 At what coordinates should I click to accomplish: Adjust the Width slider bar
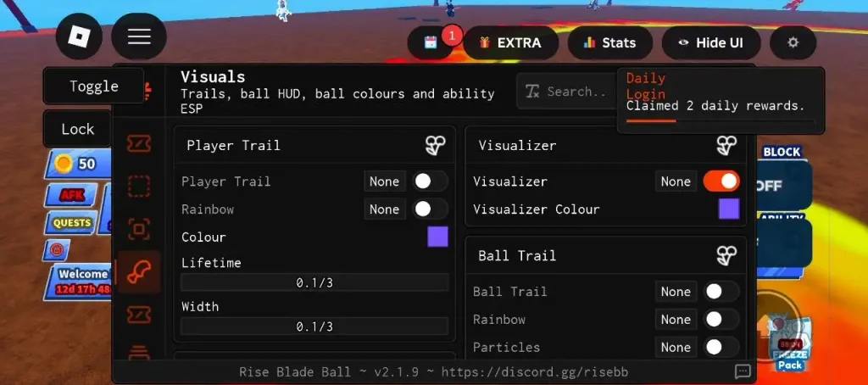click(314, 326)
